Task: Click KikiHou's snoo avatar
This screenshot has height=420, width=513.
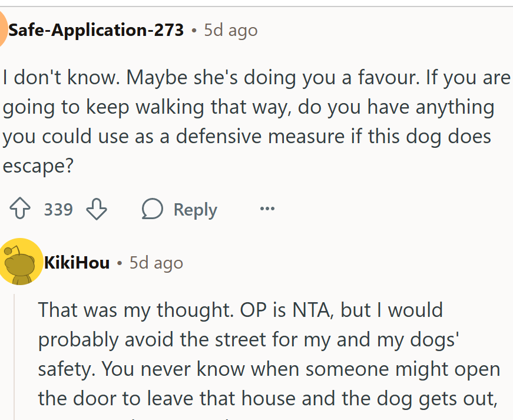Action: point(22,263)
